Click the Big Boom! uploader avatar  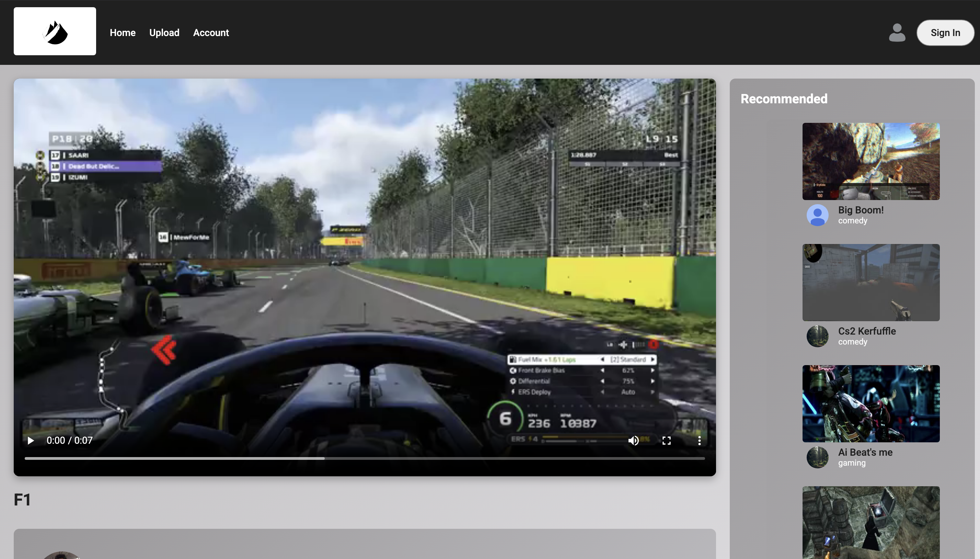pyautogui.click(x=817, y=215)
